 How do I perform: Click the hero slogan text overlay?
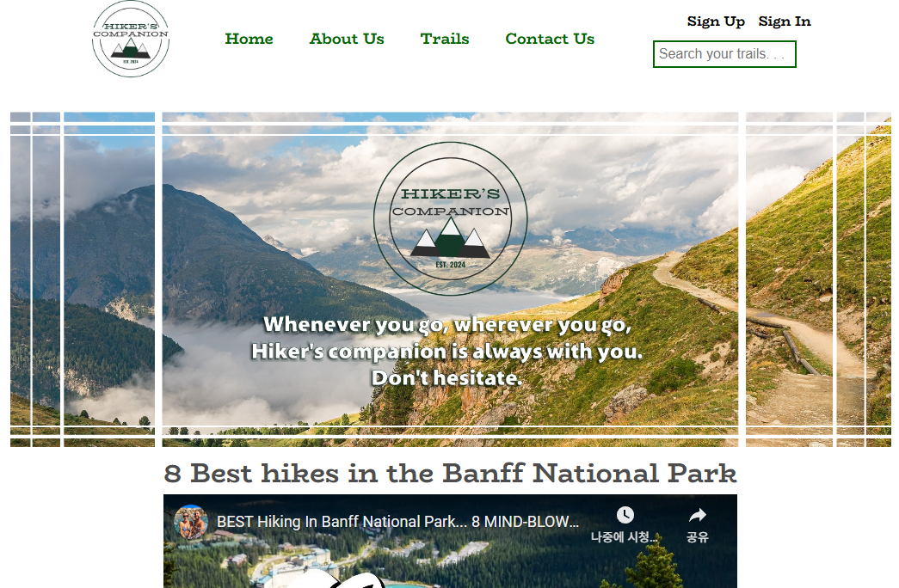click(446, 351)
